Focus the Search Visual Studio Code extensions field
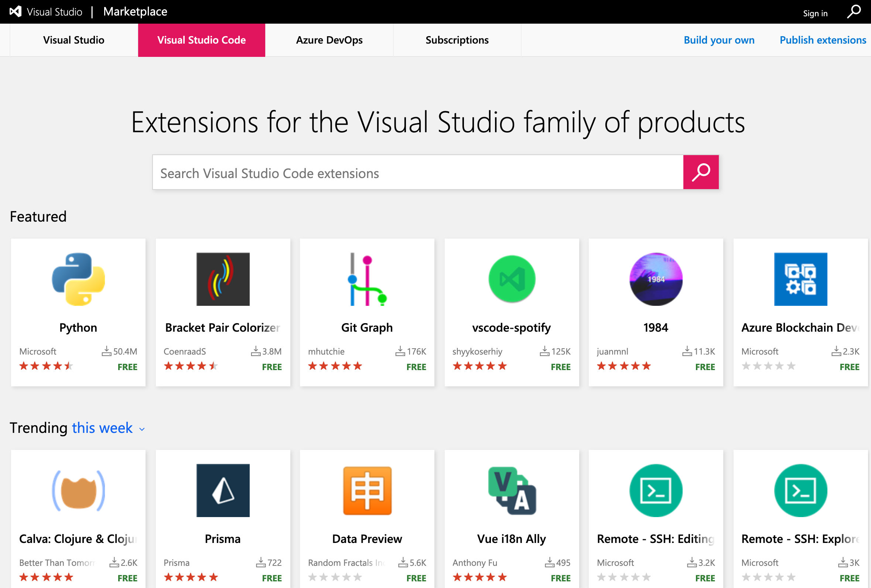Screen dimensions: 871x588 (x=418, y=172)
